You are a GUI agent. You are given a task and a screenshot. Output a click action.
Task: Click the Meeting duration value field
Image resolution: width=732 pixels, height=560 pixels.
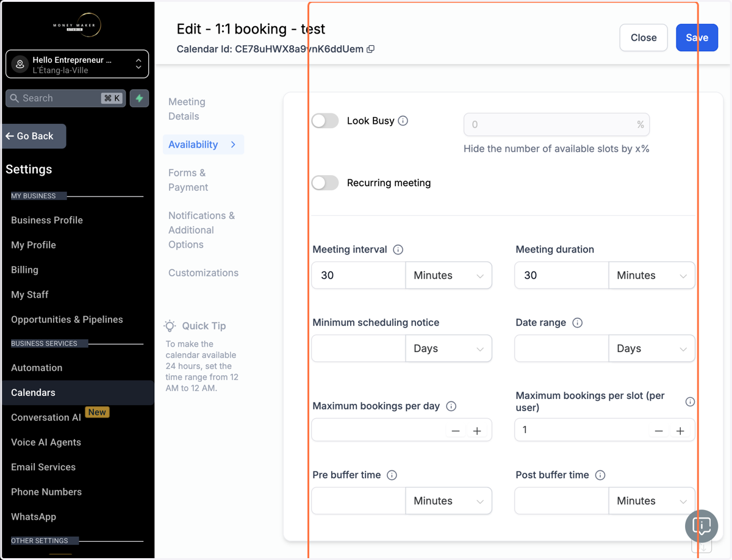[562, 276]
